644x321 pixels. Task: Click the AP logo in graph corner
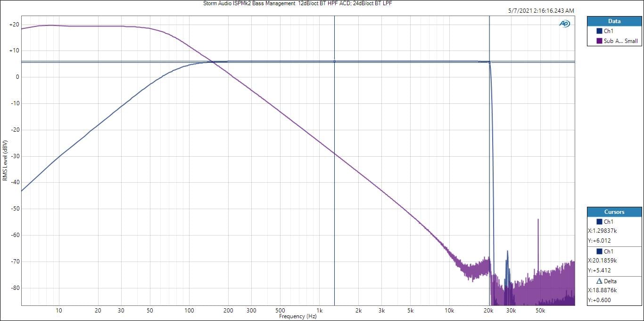[564, 24]
